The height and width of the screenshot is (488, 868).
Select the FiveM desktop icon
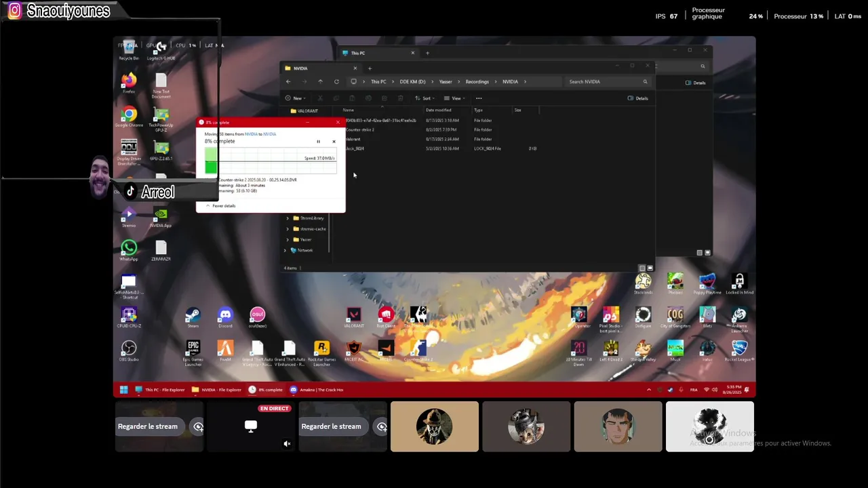[225, 350]
